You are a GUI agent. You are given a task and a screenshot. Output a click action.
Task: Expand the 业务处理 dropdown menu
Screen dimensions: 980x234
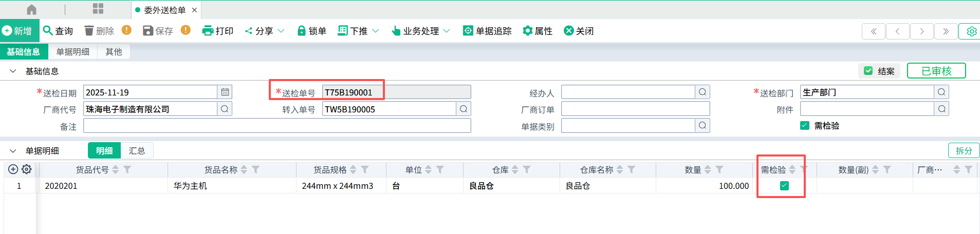[447, 31]
